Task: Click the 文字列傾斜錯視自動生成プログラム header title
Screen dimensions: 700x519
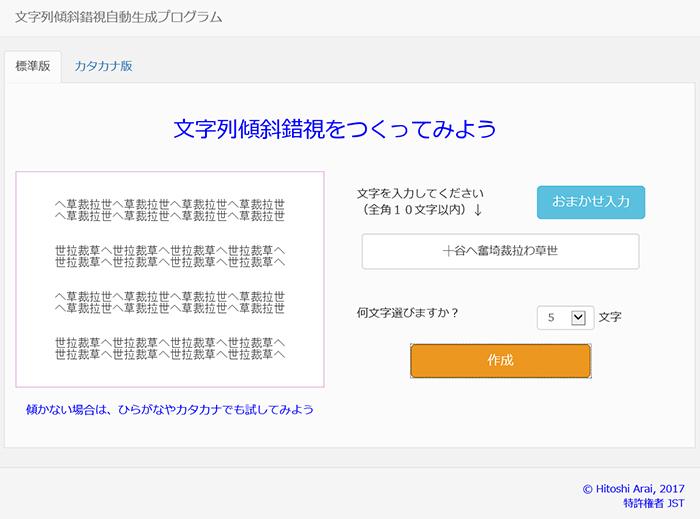Action: click(x=119, y=17)
